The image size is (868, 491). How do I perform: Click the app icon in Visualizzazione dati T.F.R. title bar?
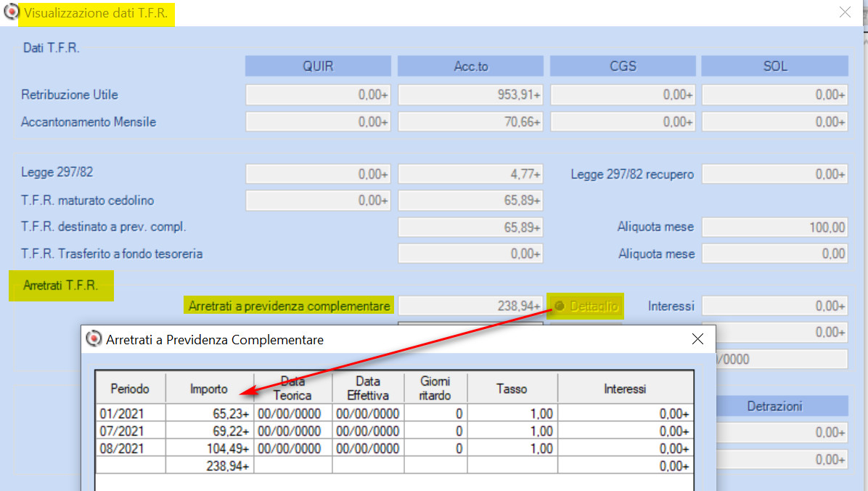coord(11,12)
